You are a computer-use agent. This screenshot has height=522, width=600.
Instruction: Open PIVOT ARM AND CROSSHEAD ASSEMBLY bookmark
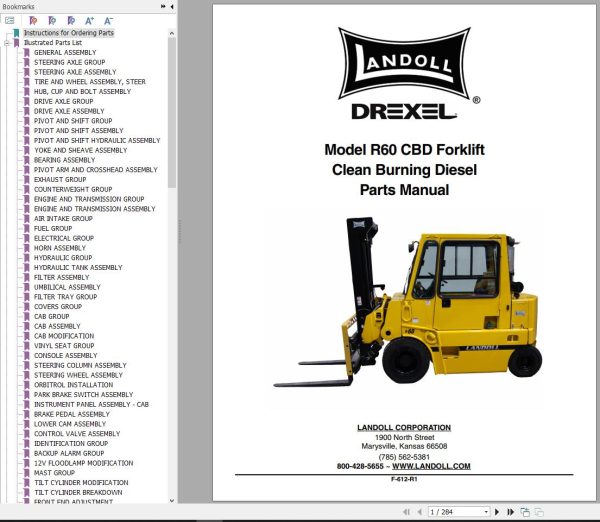[96, 170]
